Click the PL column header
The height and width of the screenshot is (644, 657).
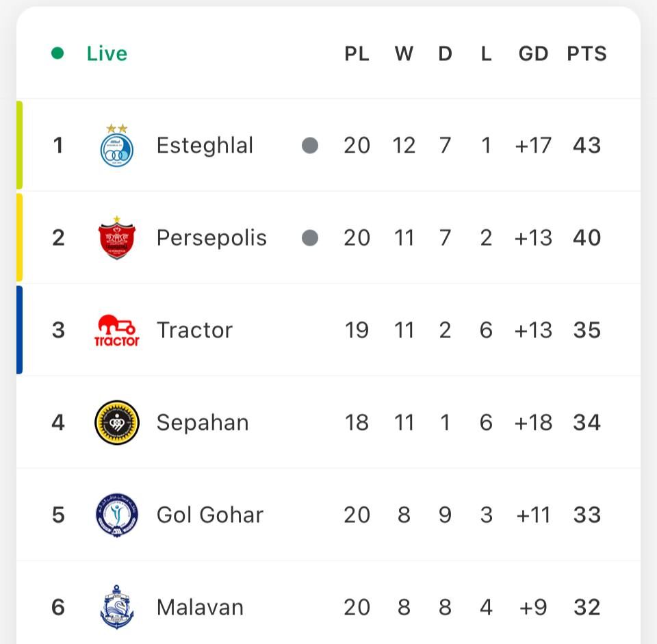pos(357,53)
